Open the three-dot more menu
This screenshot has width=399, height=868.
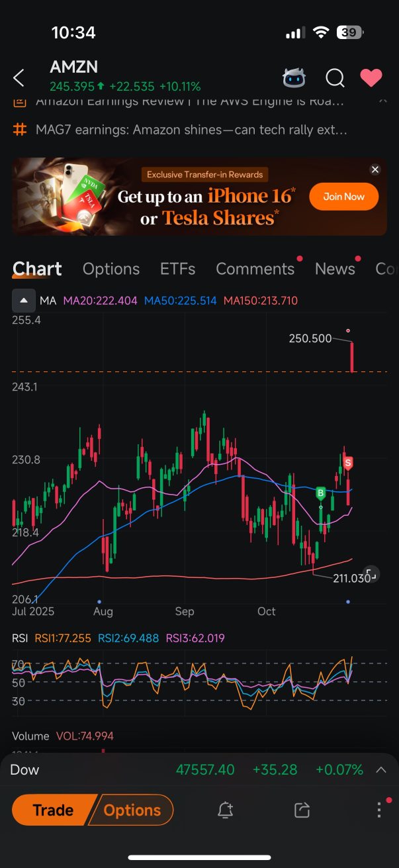[378, 810]
